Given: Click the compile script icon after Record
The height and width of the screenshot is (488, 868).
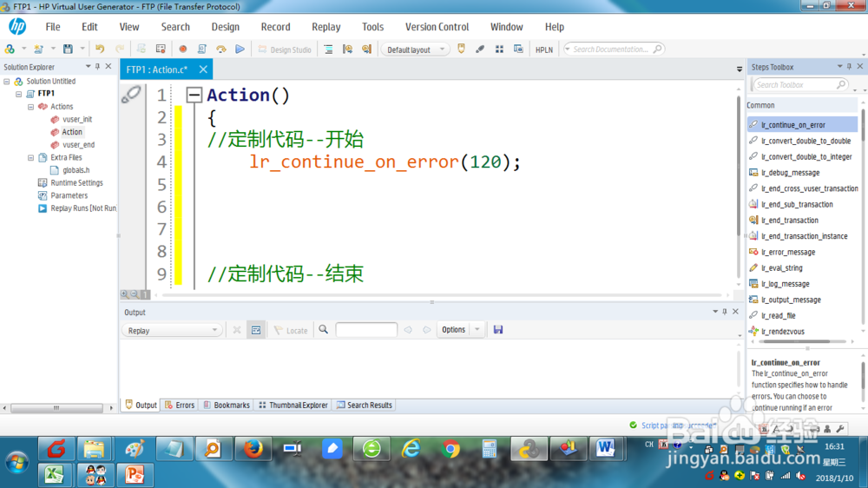Looking at the screenshot, I should (x=202, y=49).
